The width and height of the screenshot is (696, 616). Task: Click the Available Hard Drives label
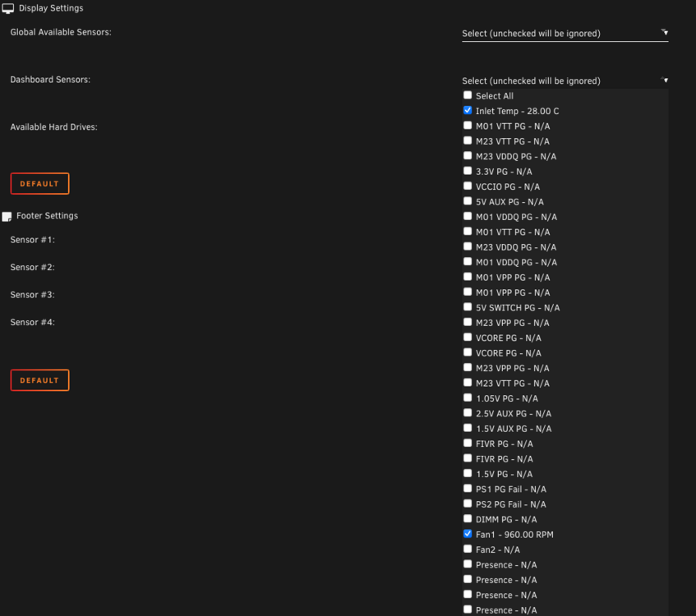(x=53, y=127)
